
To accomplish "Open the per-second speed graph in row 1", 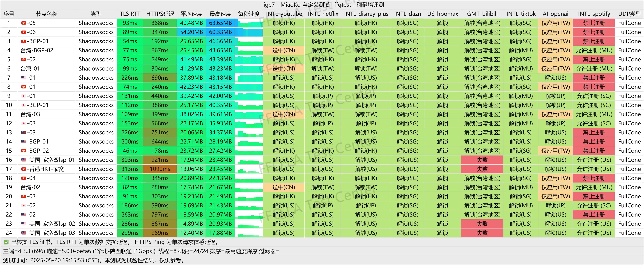I will [x=249, y=23].
